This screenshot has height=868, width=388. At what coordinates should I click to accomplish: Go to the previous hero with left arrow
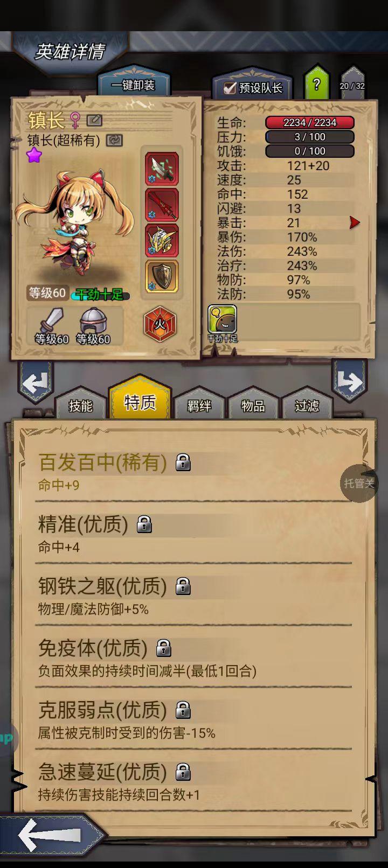pos(36,383)
